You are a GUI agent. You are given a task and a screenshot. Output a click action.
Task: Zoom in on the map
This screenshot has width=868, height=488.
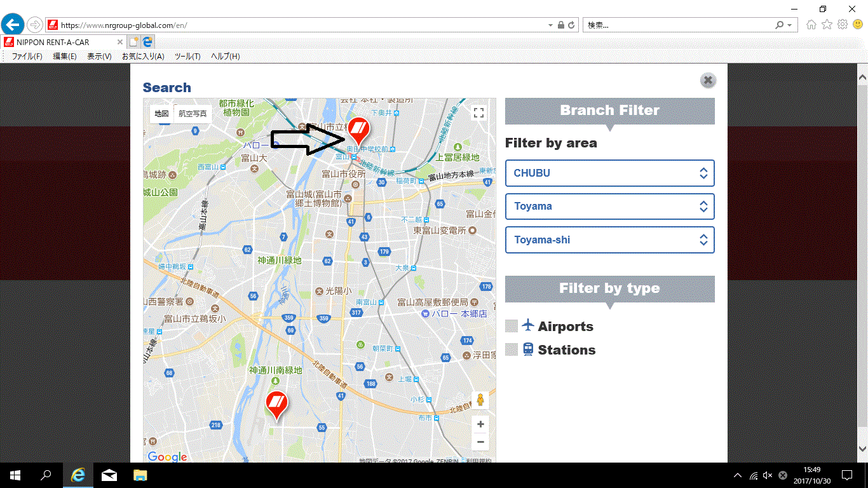[480, 424]
